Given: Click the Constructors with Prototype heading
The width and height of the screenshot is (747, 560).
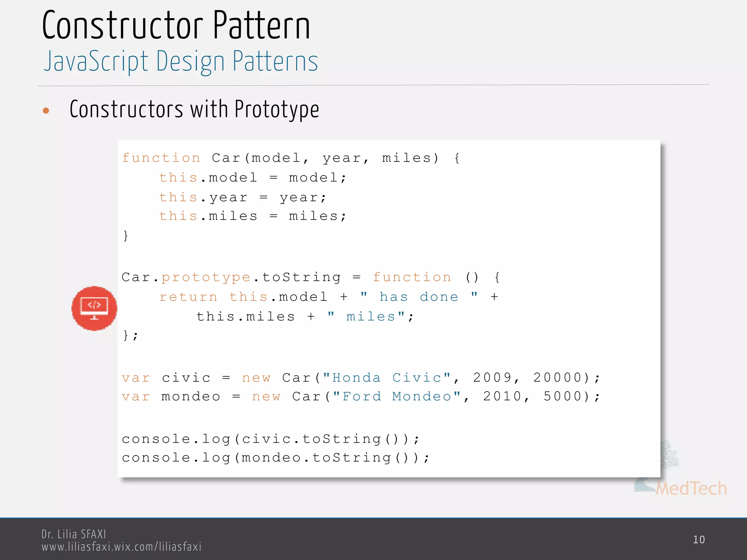Looking at the screenshot, I should pyautogui.click(x=194, y=109).
